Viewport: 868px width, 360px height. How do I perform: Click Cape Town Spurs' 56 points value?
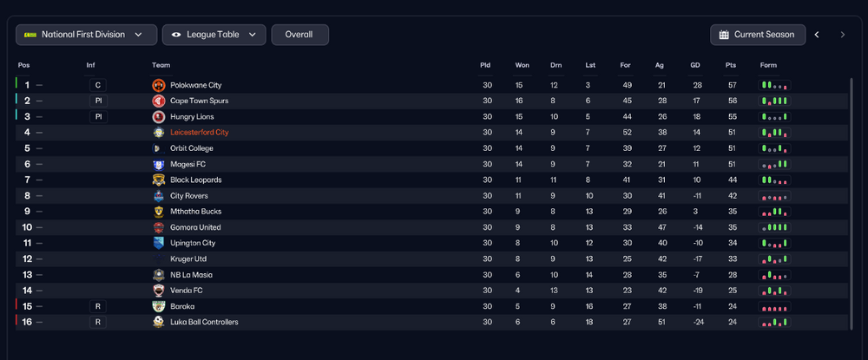(x=733, y=101)
